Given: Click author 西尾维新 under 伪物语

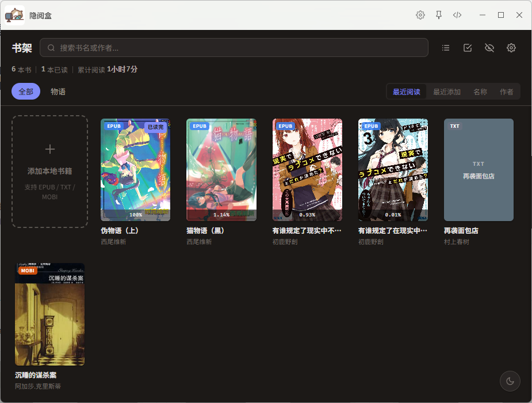Looking at the screenshot, I should coord(113,242).
